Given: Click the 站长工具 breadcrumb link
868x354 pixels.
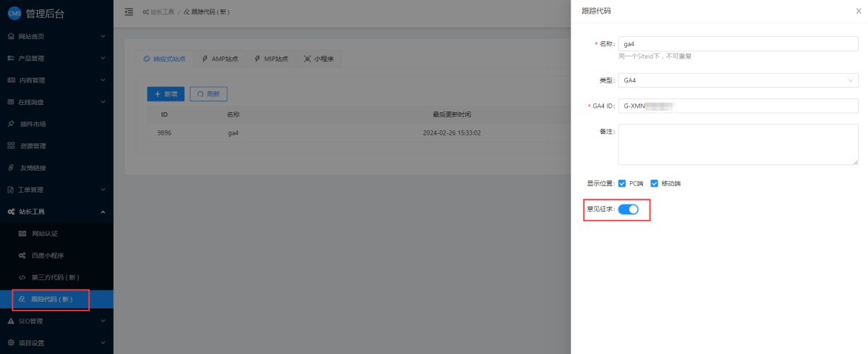Looking at the screenshot, I should (x=158, y=12).
